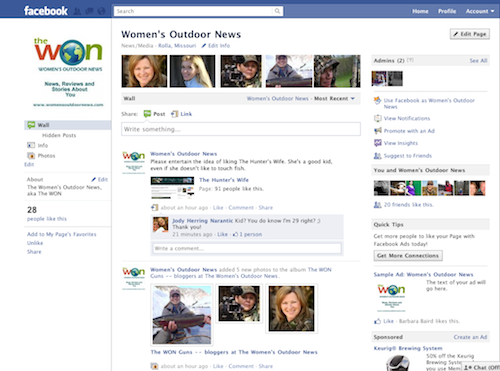The height and width of the screenshot is (371, 500).
Task: Open messages icon in top bar
Action: (x=89, y=11)
